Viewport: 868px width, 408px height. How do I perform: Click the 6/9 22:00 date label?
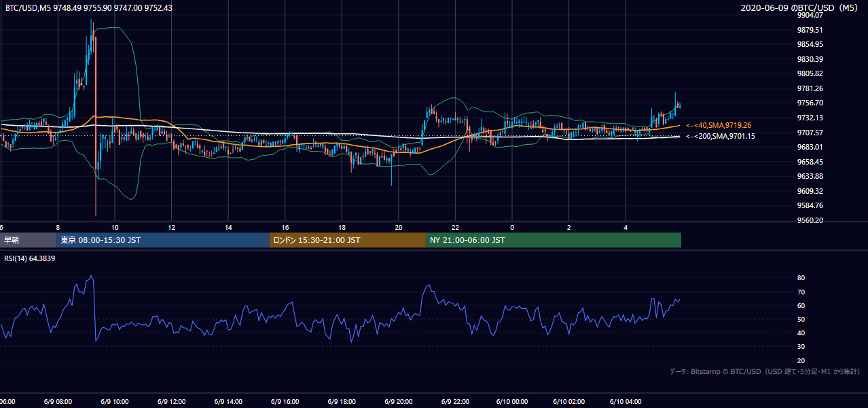[455, 402]
